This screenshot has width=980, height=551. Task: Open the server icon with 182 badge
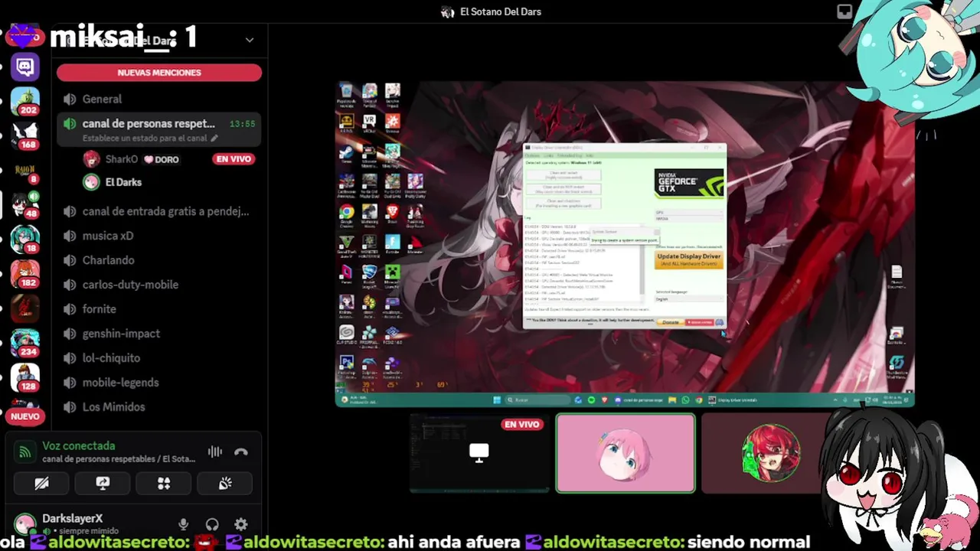(25, 272)
